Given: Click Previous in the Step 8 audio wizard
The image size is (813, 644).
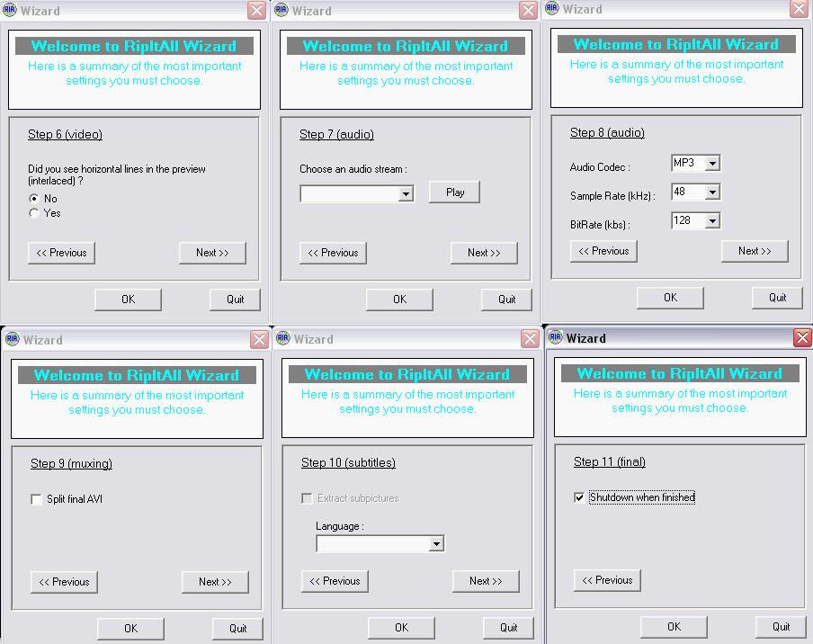Looking at the screenshot, I should coord(603,251).
